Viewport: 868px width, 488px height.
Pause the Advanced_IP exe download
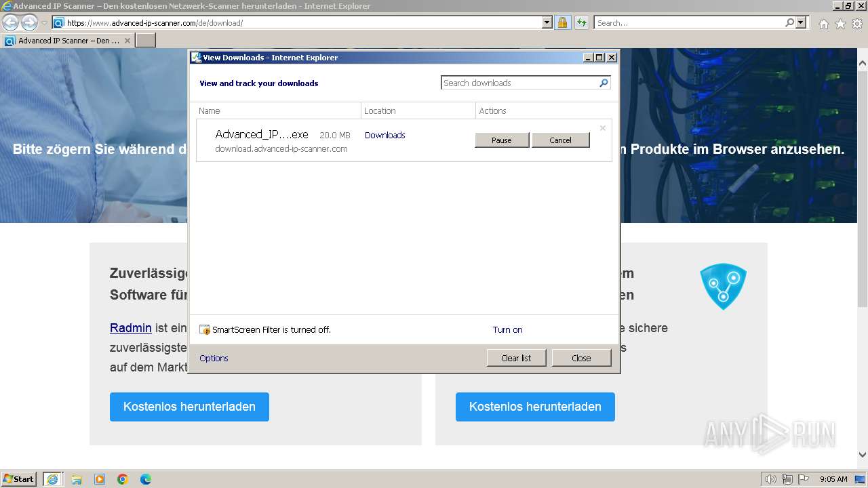[x=502, y=140]
